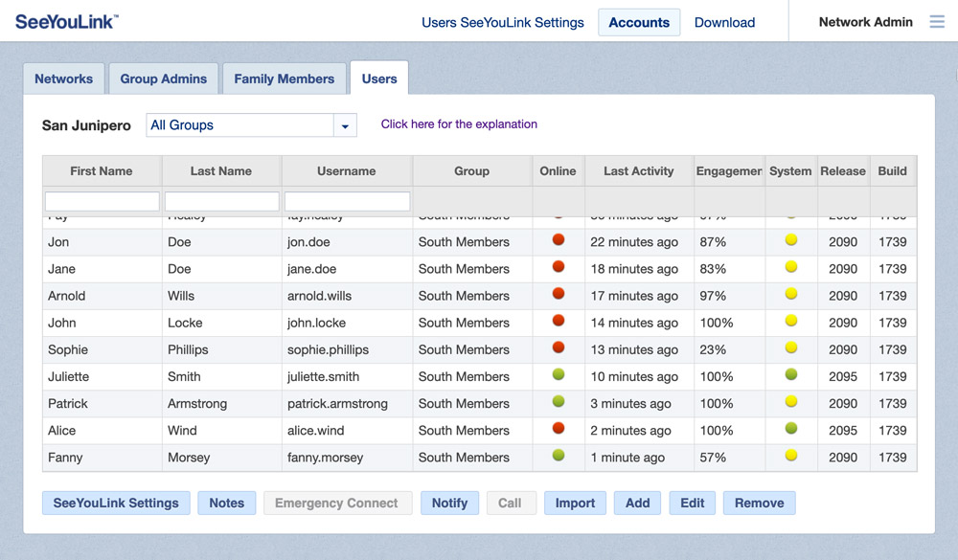Switch to the Networks tab
Viewport: 958px width, 560px height.
click(63, 78)
